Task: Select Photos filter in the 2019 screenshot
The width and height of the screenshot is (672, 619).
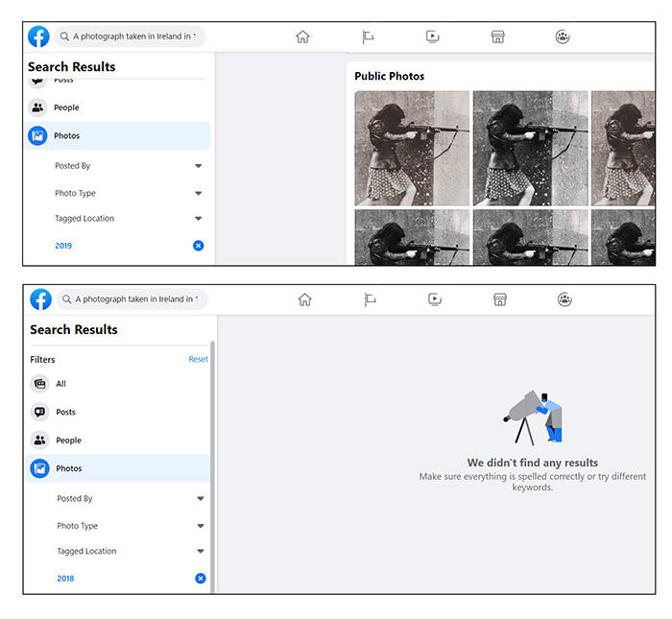Action: [117, 135]
